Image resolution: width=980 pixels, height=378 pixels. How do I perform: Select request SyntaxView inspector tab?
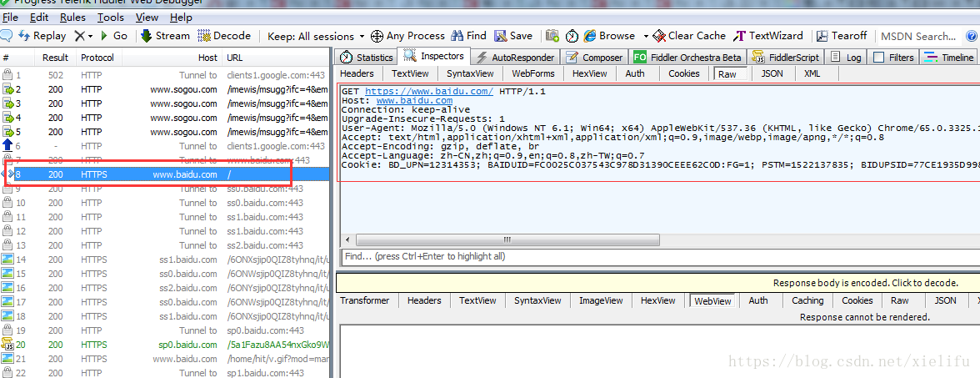(470, 73)
